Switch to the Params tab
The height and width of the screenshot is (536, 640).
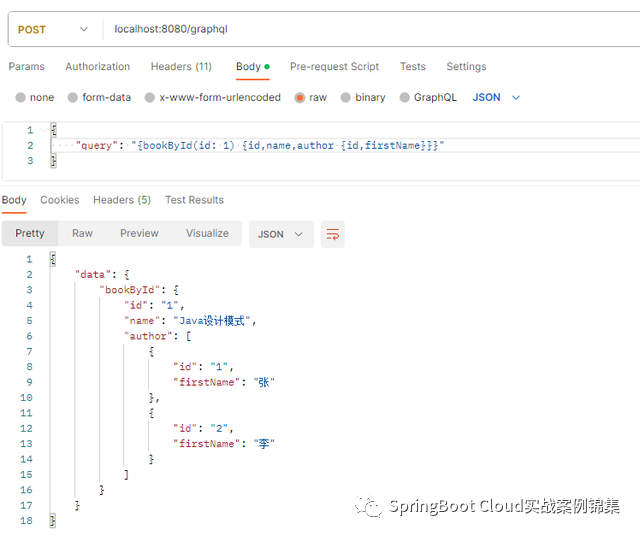27,67
